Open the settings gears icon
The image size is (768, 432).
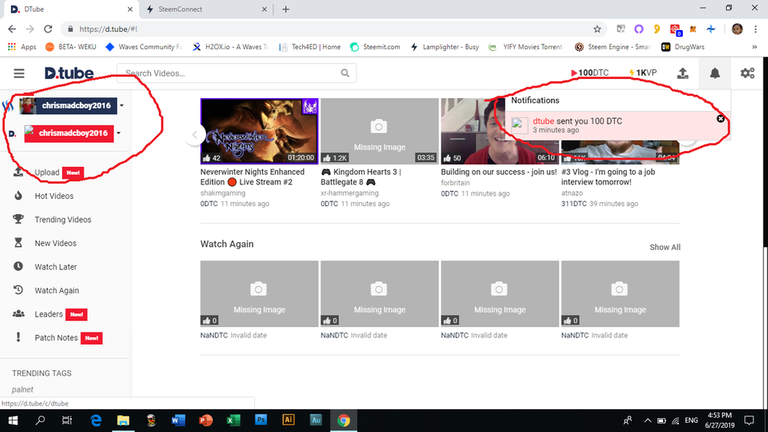point(747,73)
